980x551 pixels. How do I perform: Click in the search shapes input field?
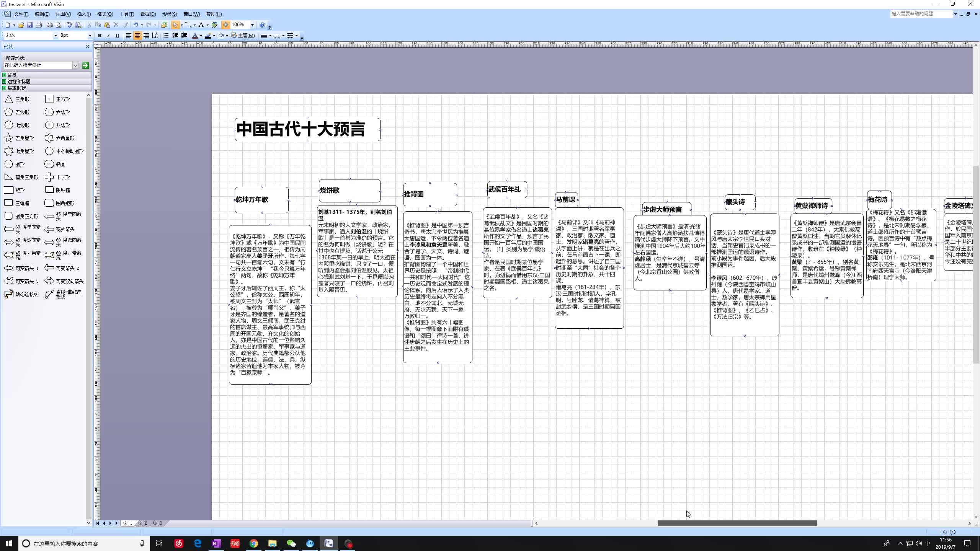pos(38,65)
